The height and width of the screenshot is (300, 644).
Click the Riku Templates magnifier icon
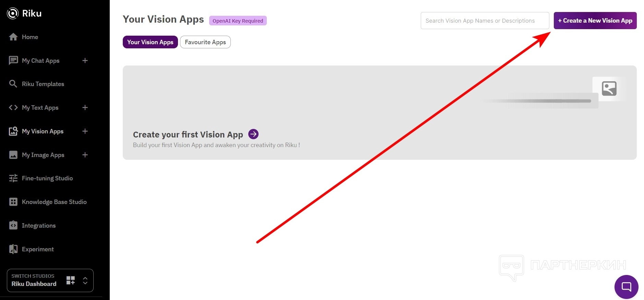pyautogui.click(x=13, y=84)
